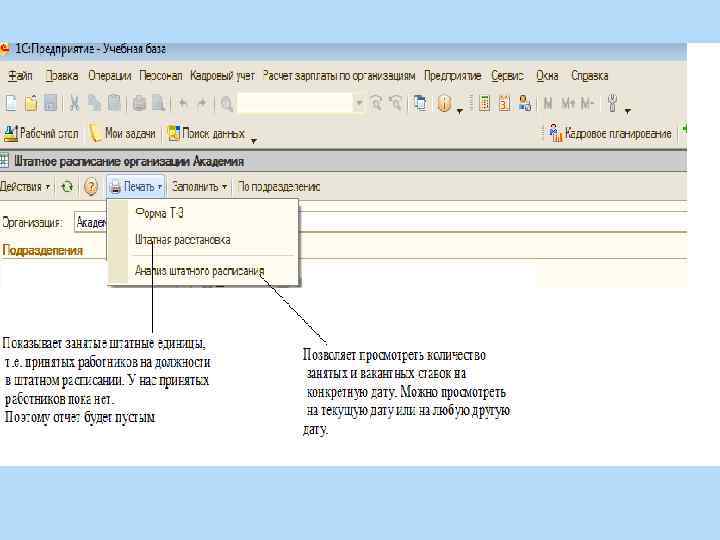Viewport: 720px width, 540px height.
Task: Click the Paste clipboard icon
Action: (114, 103)
